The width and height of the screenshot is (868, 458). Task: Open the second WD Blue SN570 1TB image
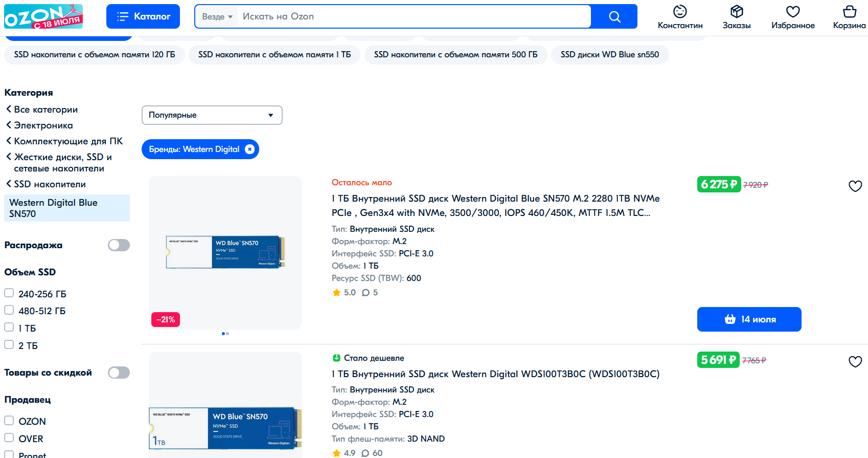pos(225,405)
